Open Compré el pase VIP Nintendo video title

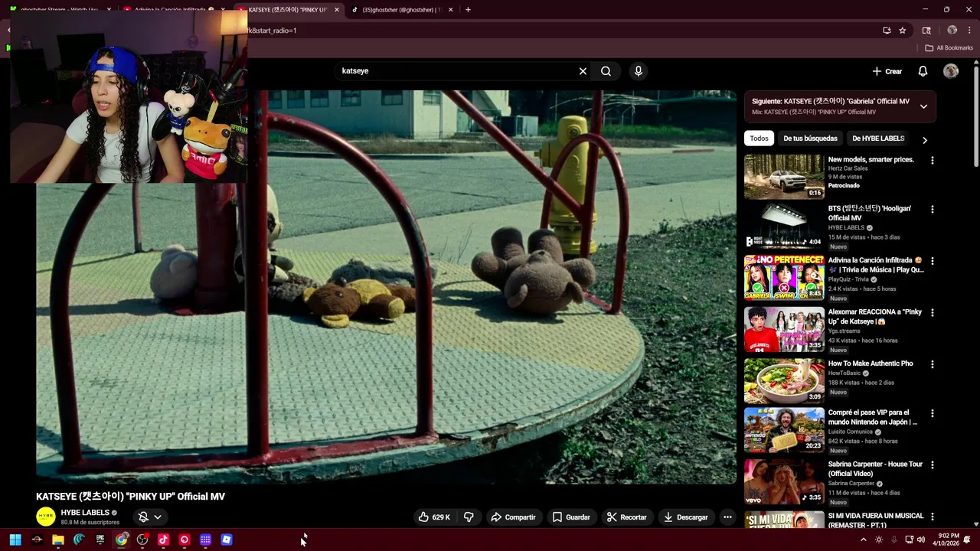(872, 417)
